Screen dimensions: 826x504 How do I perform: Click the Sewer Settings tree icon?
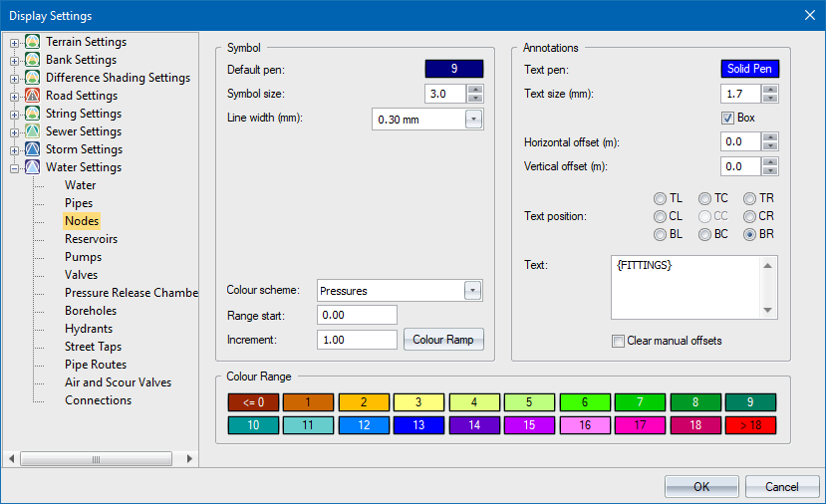pyautogui.click(x=33, y=131)
